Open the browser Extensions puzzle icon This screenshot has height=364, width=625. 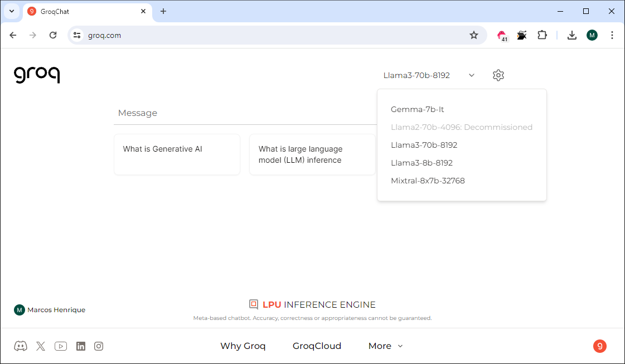point(542,35)
